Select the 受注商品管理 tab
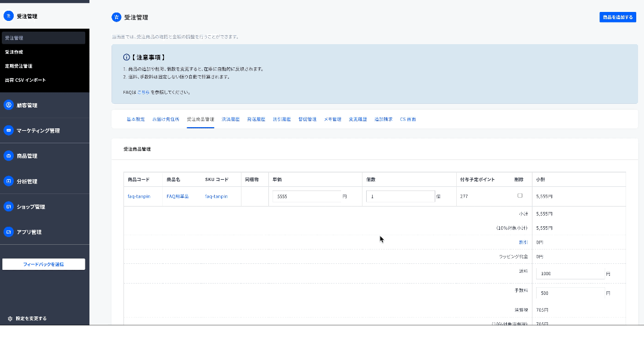Viewport: 644px width, 363px height. click(x=200, y=119)
